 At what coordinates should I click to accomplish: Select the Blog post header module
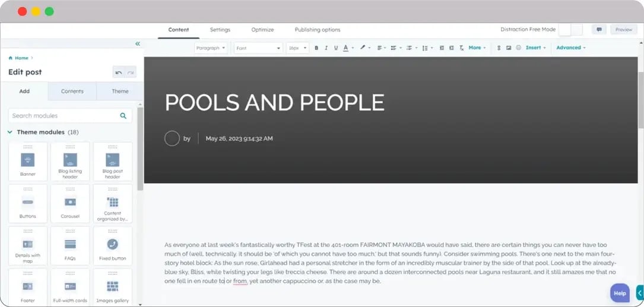[x=113, y=162]
